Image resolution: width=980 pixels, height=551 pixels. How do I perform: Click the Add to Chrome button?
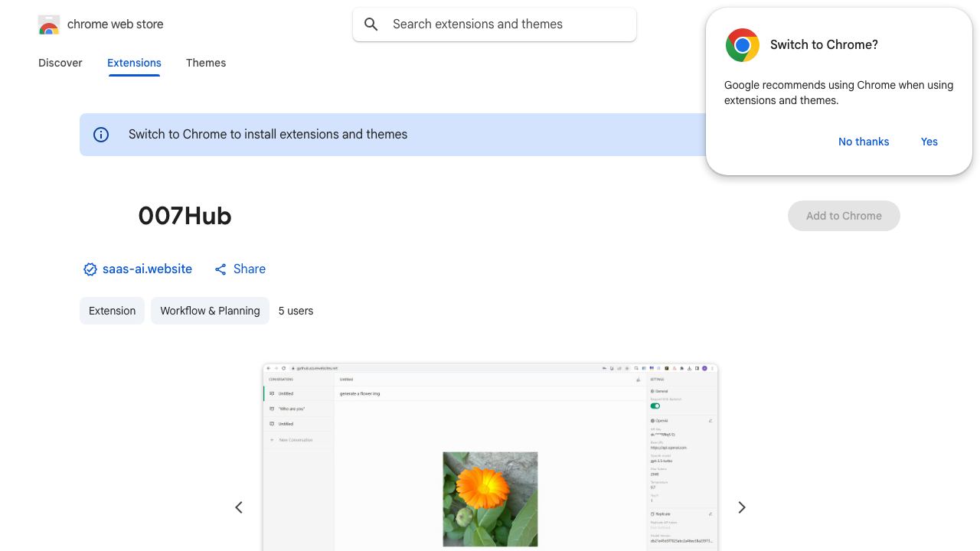pyautogui.click(x=844, y=216)
